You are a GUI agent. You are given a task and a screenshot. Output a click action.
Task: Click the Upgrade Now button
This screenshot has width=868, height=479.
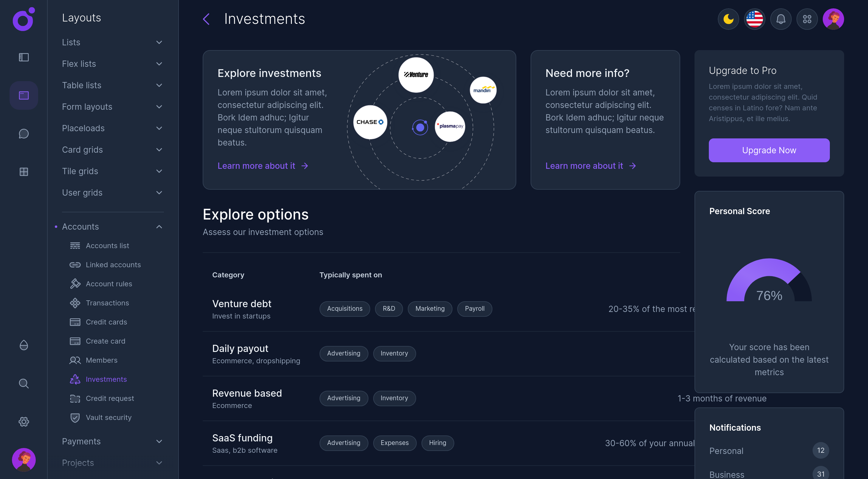[769, 150]
